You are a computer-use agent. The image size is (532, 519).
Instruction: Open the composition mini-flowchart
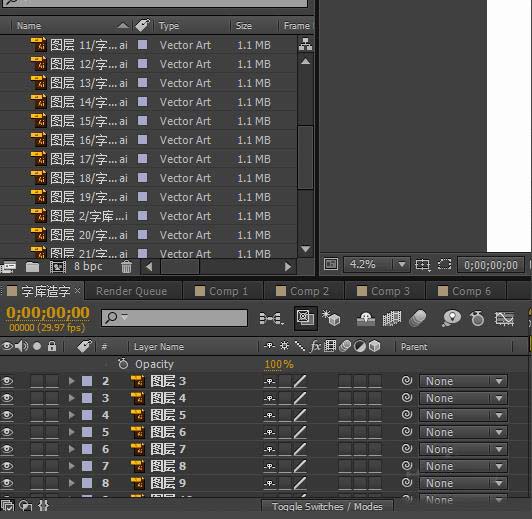click(271, 319)
